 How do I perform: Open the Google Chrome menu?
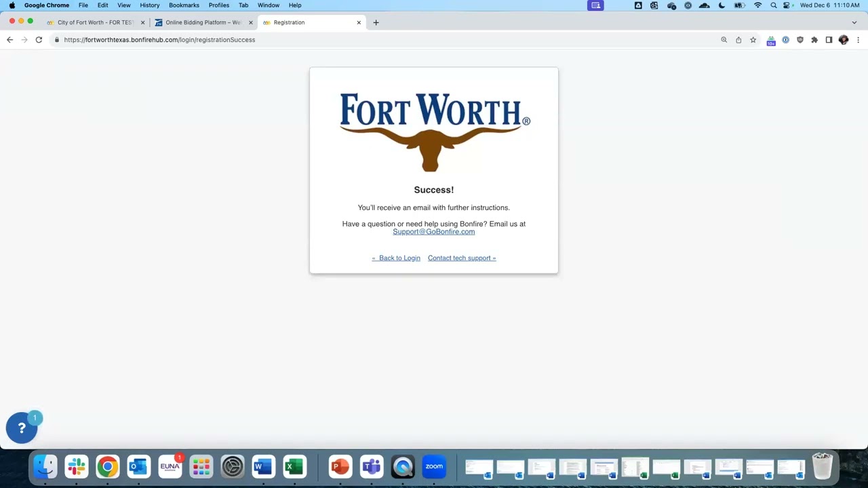coord(47,5)
